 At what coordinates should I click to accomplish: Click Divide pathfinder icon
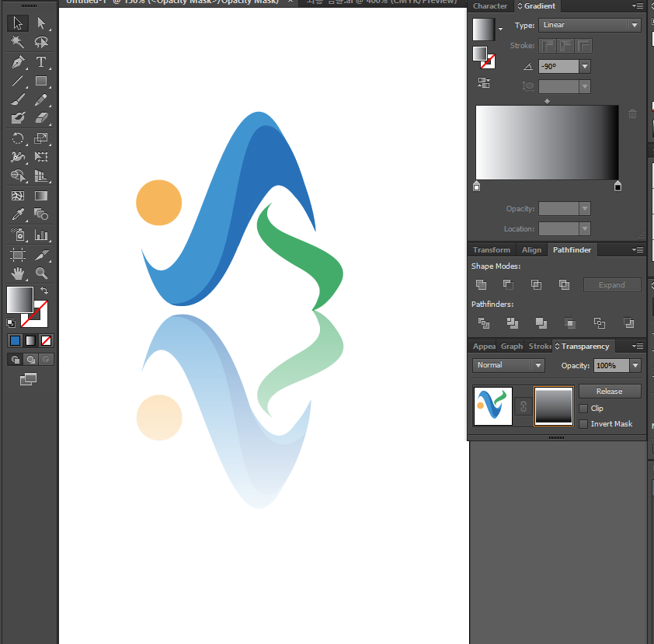coord(483,323)
